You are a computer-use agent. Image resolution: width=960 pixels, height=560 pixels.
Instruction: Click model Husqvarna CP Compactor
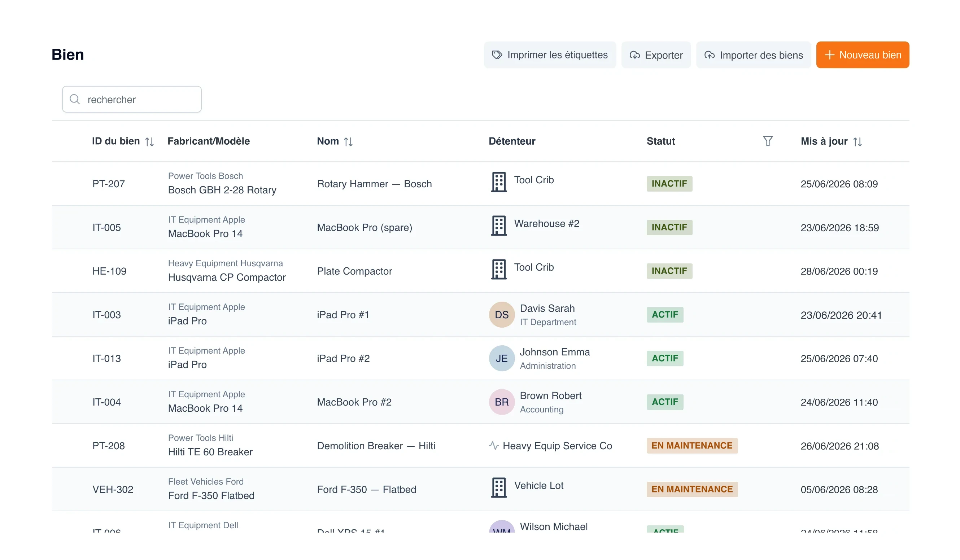pos(227,277)
